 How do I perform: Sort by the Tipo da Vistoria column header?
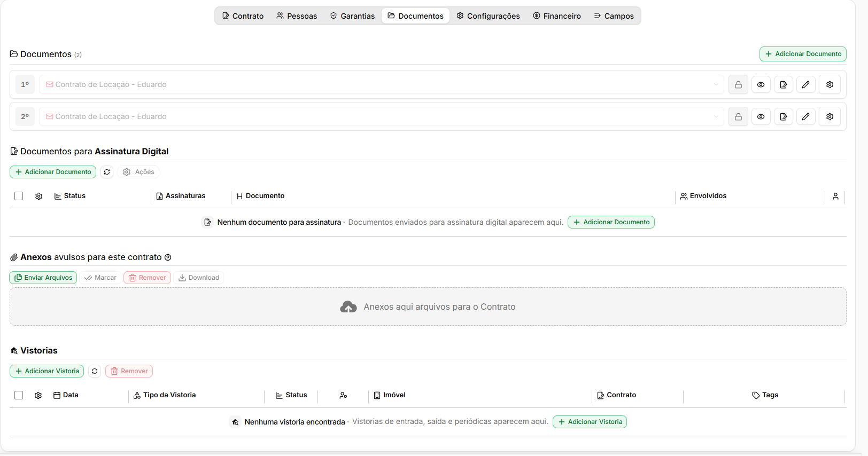[165, 395]
